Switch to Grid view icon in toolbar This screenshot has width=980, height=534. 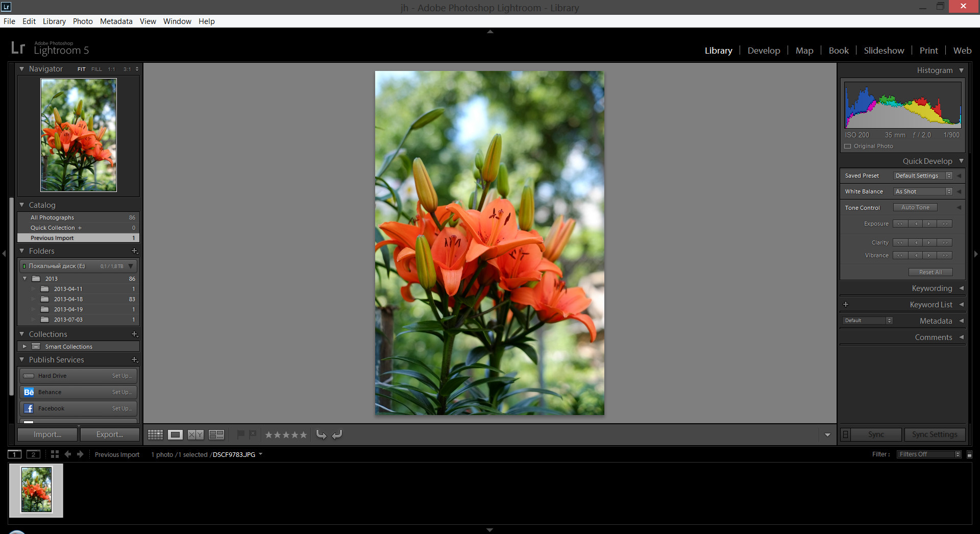[155, 434]
